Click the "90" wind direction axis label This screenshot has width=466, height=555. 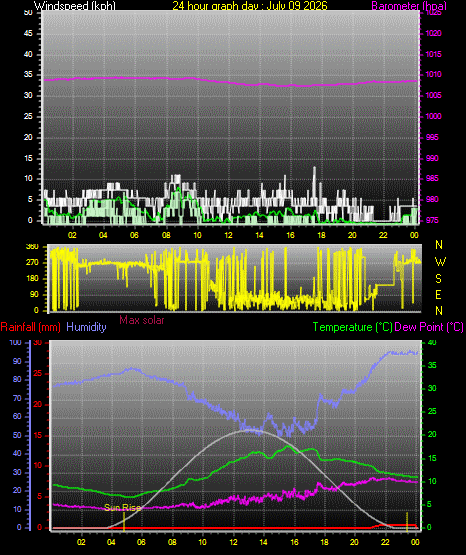[x=34, y=294]
